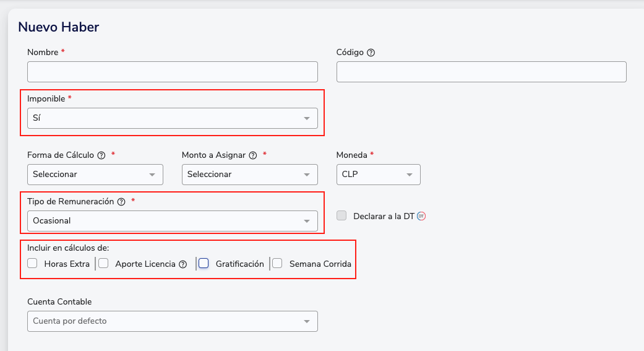This screenshot has width=644, height=351.
Task: Open the Imponible dropdown
Action: point(172,118)
